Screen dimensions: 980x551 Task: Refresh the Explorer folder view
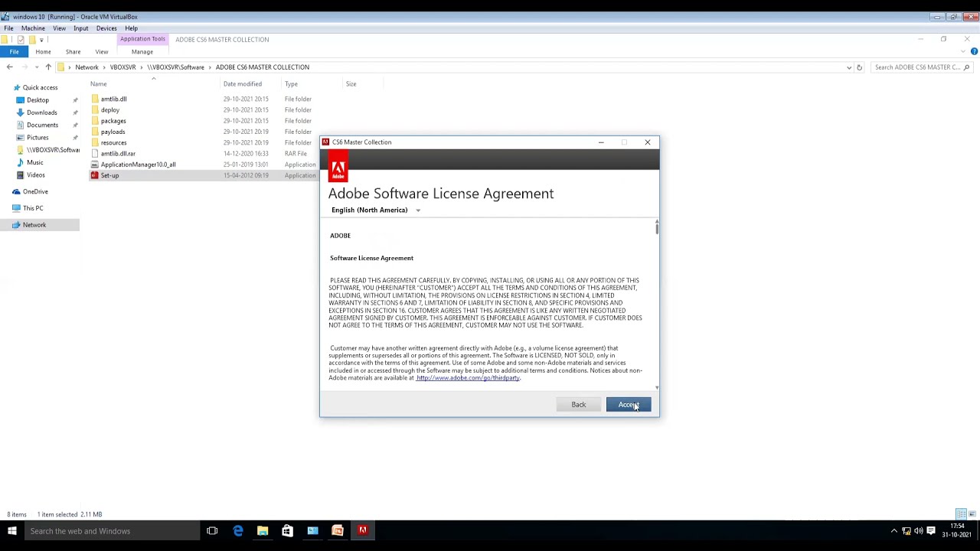(859, 67)
